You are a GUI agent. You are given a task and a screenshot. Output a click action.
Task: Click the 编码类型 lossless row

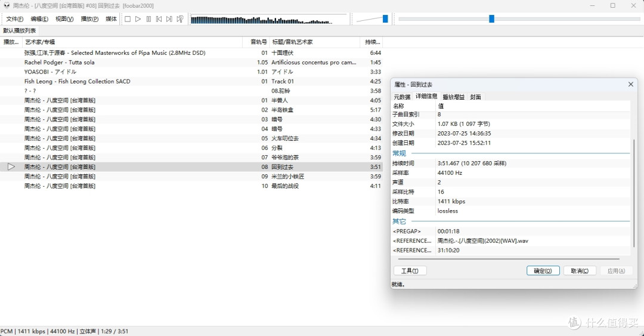[x=511, y=211]
